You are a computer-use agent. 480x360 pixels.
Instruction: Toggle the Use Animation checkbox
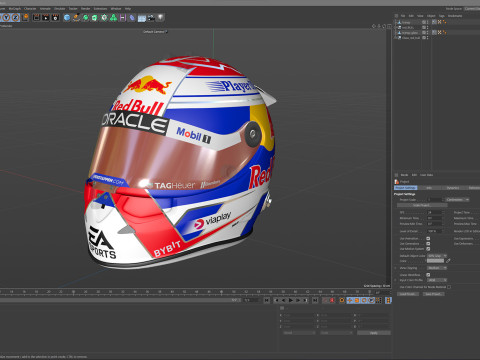pos(428,239)
